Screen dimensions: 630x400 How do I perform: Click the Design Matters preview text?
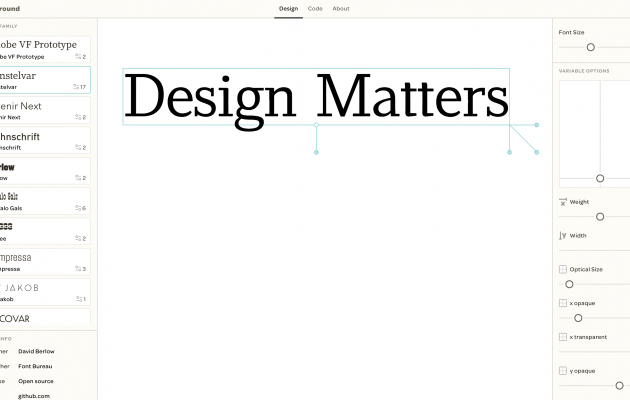[x=316, y=97]
